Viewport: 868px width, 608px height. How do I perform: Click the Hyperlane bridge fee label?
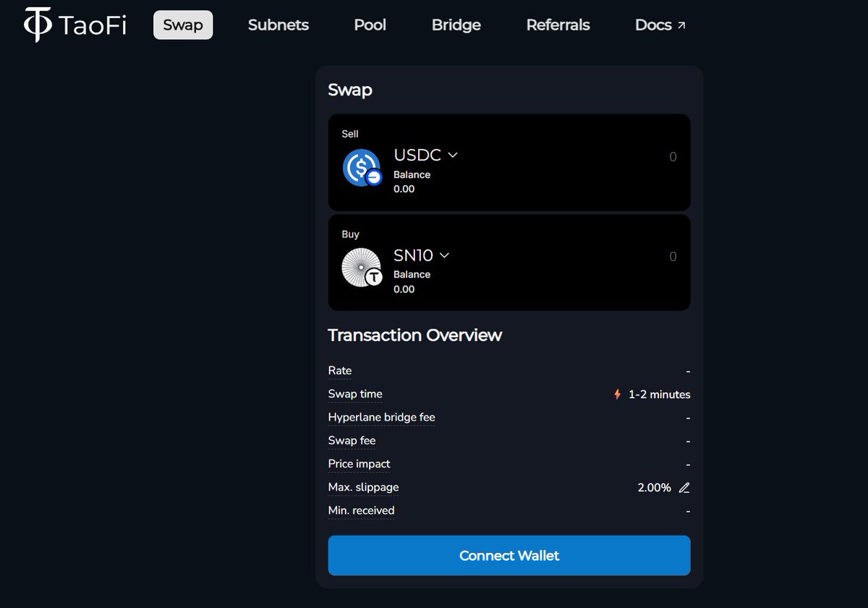[x=382, y=418]
